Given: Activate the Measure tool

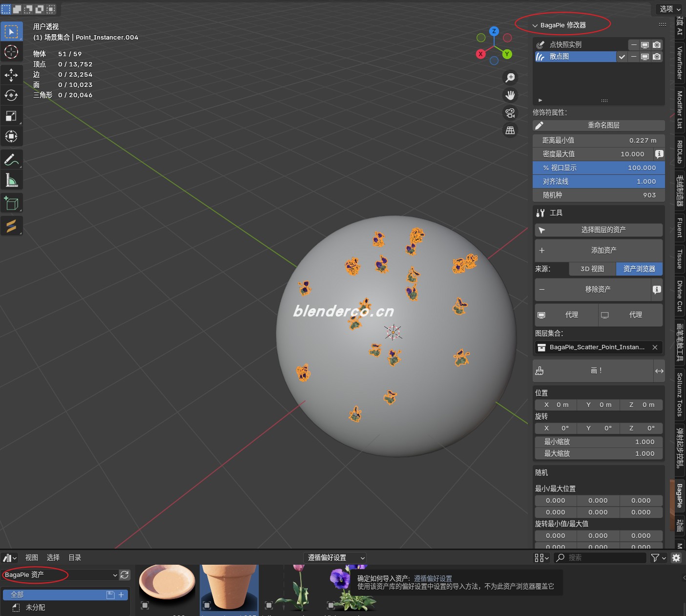Looking at the screenshot, I should point(11,180).
